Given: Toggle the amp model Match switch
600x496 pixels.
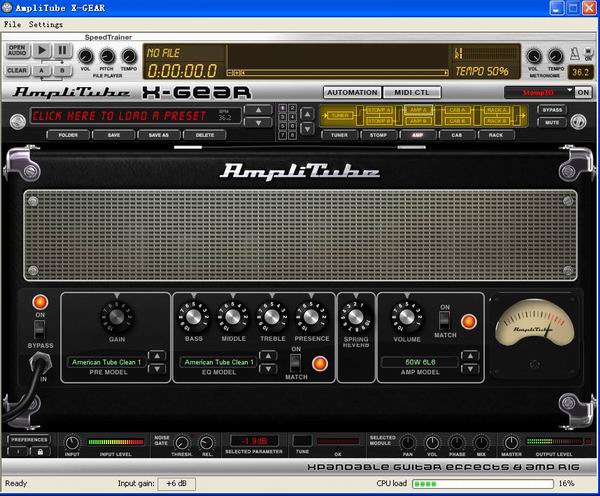Looking at the screenshot, I should [445, 319].
